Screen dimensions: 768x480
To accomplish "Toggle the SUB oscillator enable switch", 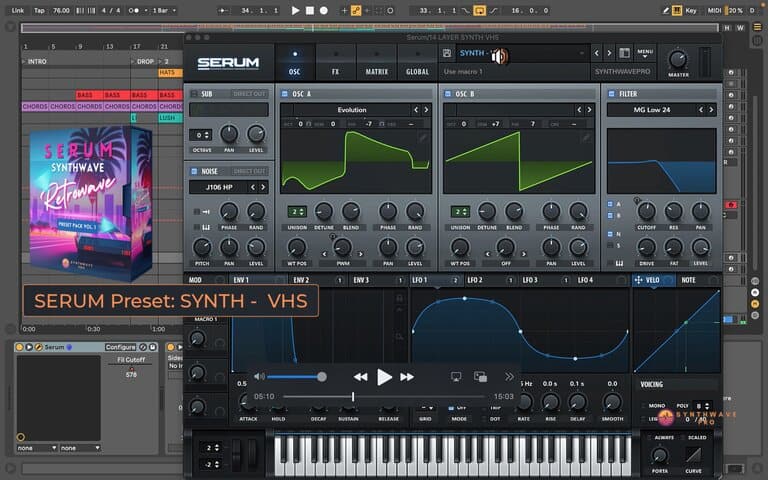I will tap(193, 94).
